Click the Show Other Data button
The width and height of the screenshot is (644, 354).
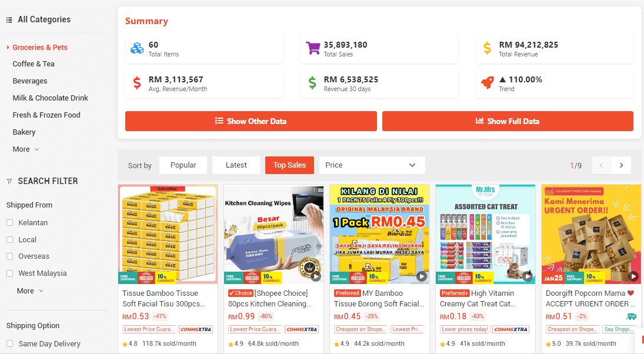coord(251,121)
